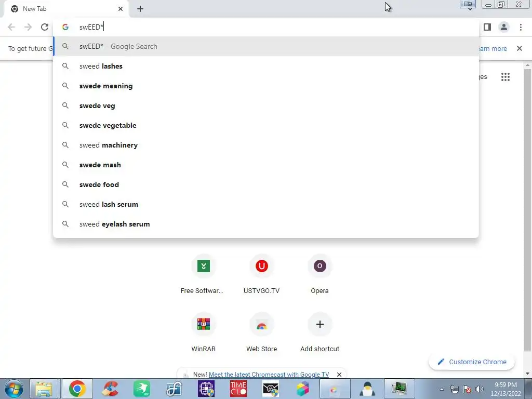Screen dimensions: 532x399
Task: Open the Web Store shortcut
Action: click(x=262, y=332)
